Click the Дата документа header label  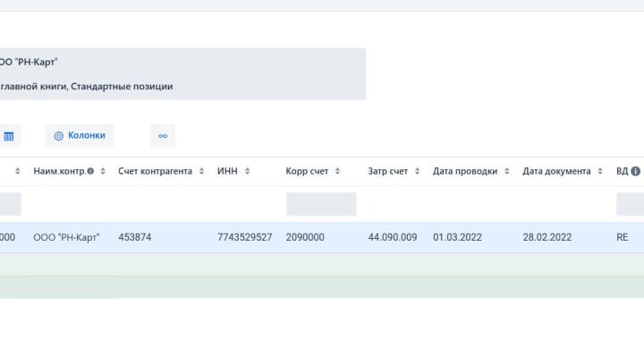pyautogui.click(x=556, y=171)
